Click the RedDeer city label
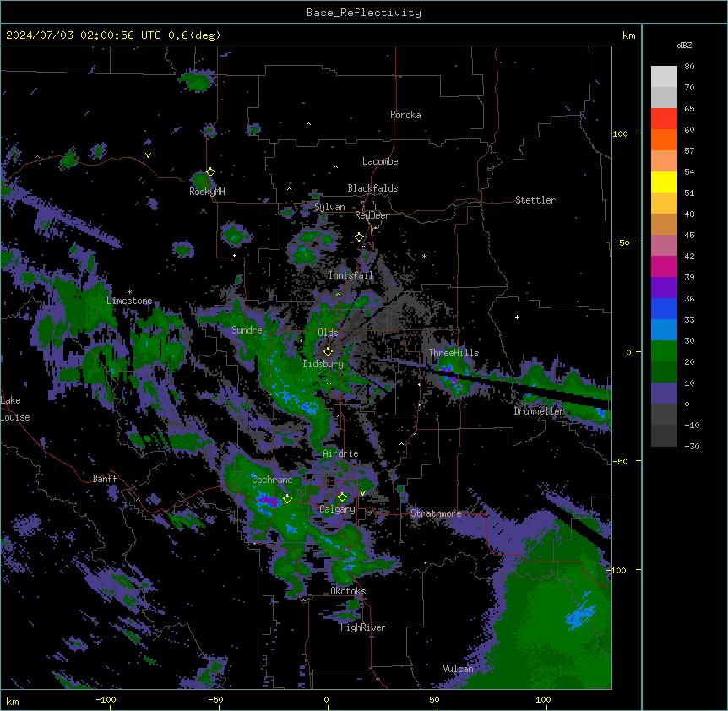This screenshot has height=711, width=728. click(372, 215)
